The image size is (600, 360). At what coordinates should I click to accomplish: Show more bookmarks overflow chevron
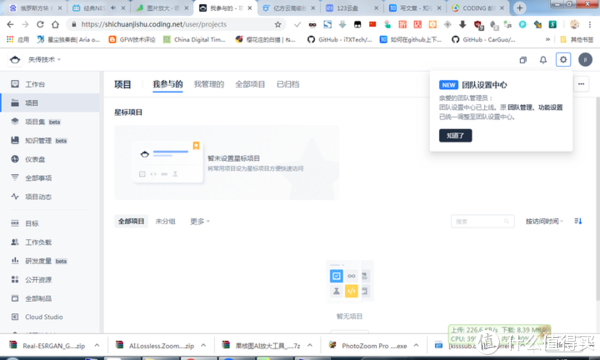[548, 39]
